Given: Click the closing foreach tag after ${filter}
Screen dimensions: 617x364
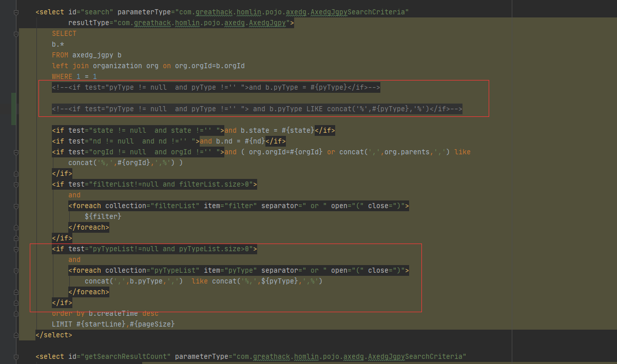Looking at the screenshot, I should (89, 227).
